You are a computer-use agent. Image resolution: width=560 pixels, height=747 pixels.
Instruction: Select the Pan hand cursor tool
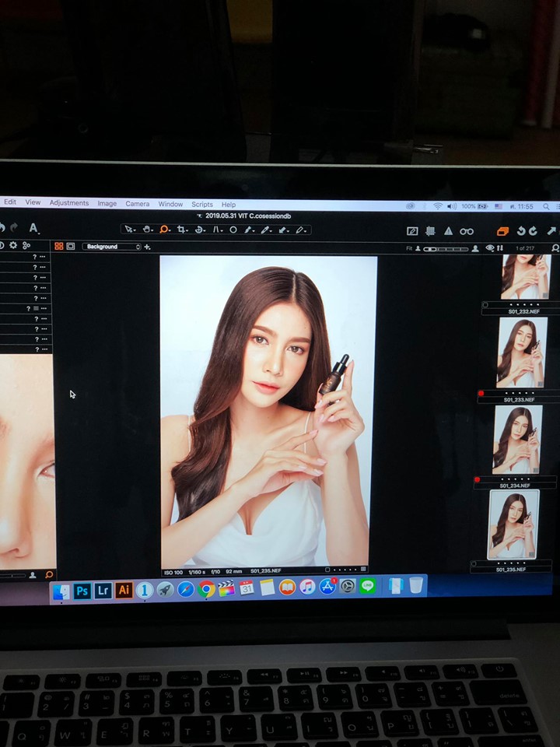pos(146,230)
